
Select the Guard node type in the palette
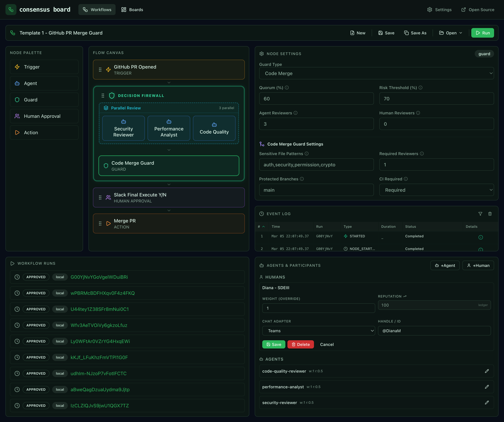[x=44, y=100]
